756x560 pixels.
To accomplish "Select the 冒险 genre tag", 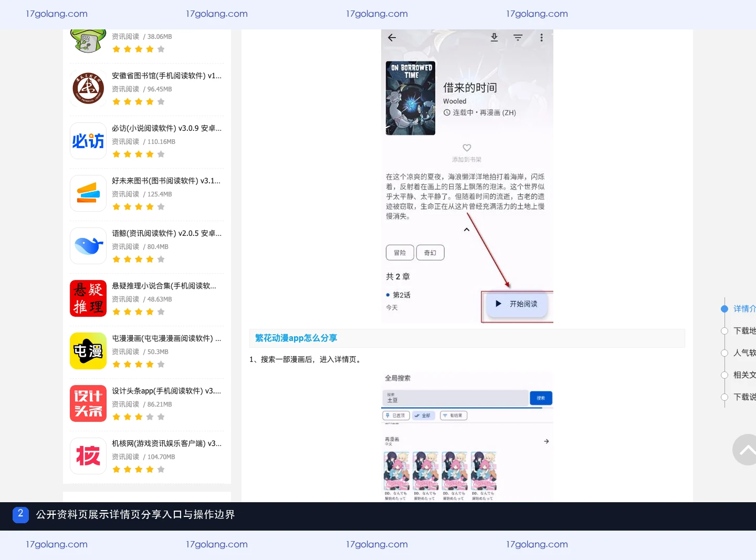I will pyautogui.click(x=400, y=253).
